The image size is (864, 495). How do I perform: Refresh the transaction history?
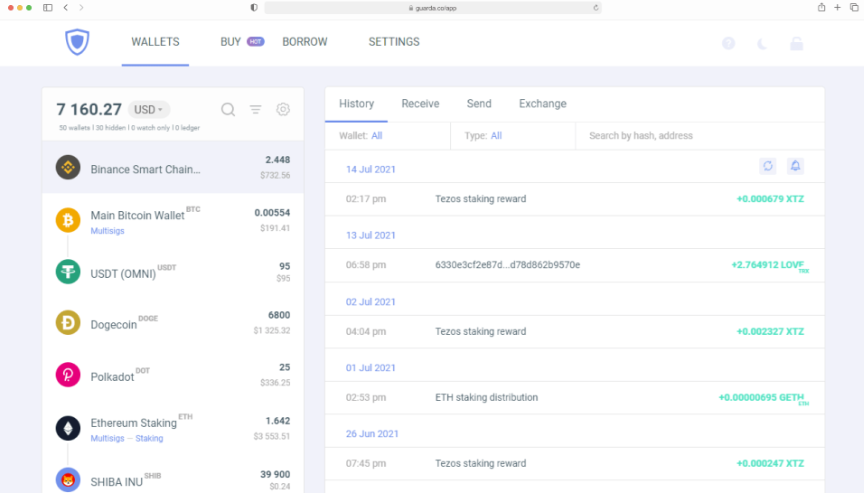[768, 166]
